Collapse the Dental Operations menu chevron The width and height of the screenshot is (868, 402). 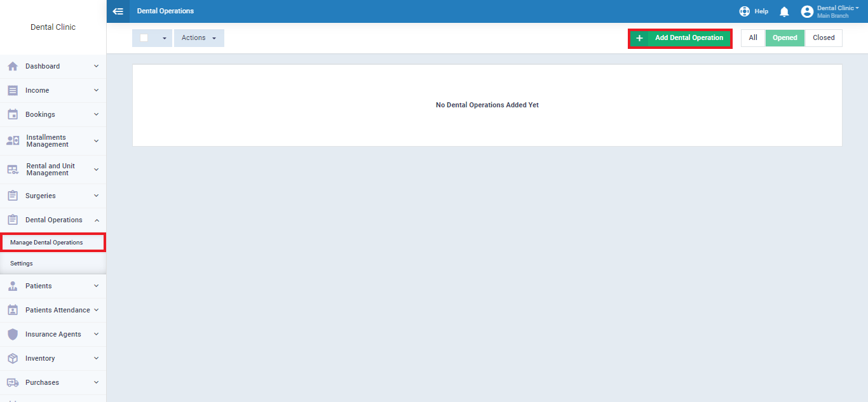pos(97,220)
